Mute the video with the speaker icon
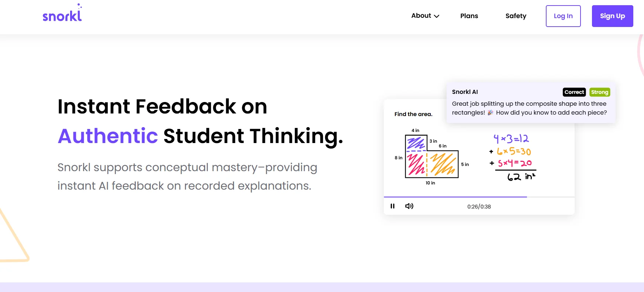The height and width of the screenshot is (292, 644). tap(409, 206)
